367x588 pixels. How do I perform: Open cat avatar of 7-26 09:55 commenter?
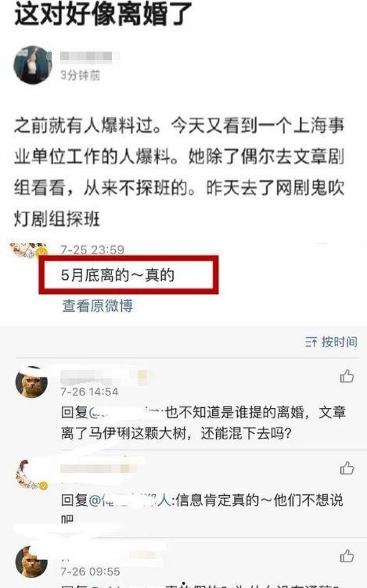point(31,561)
